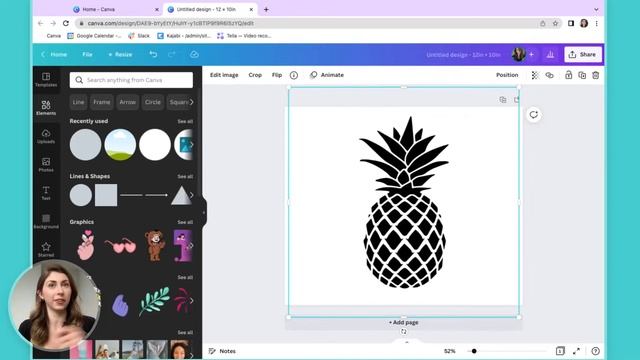Bookmark this page with star icon
Viewport: 640px width, 360px height.
click(x=555, y=23)
